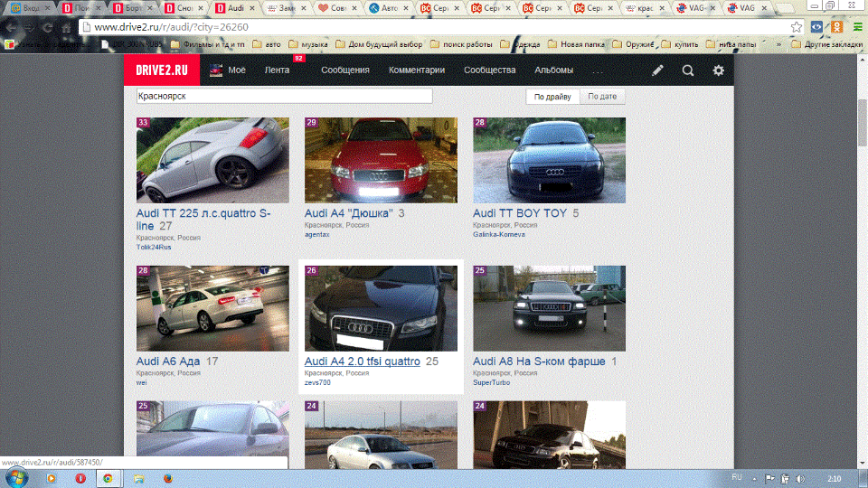
Task: Show hidden tray icons arrow
Action: 754,479
